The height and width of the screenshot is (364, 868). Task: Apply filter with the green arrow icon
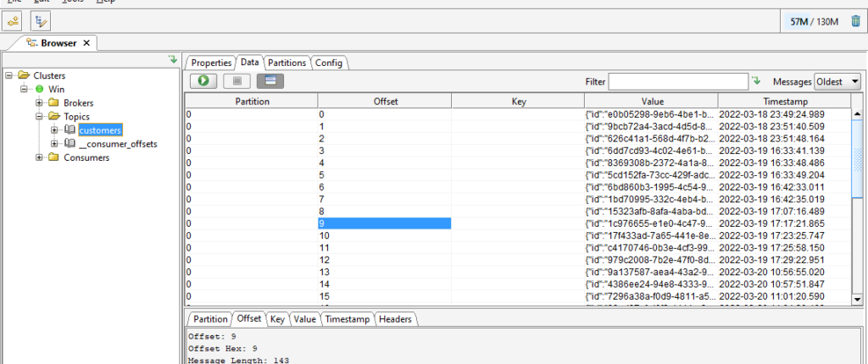757,80
